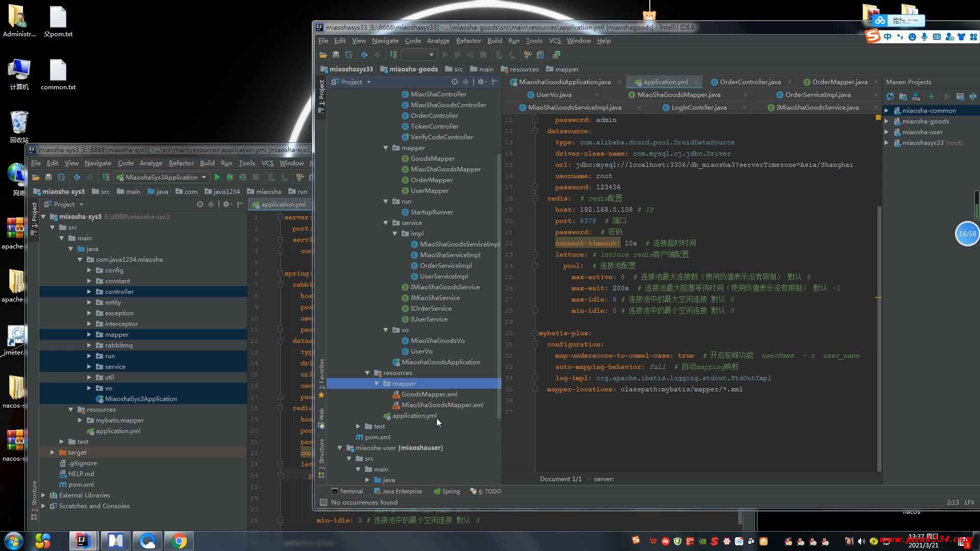980x551 pixels.
Task: Select GoodsMapper.xml in project tree
Action: pyautogui.click(x=425, y=394)
